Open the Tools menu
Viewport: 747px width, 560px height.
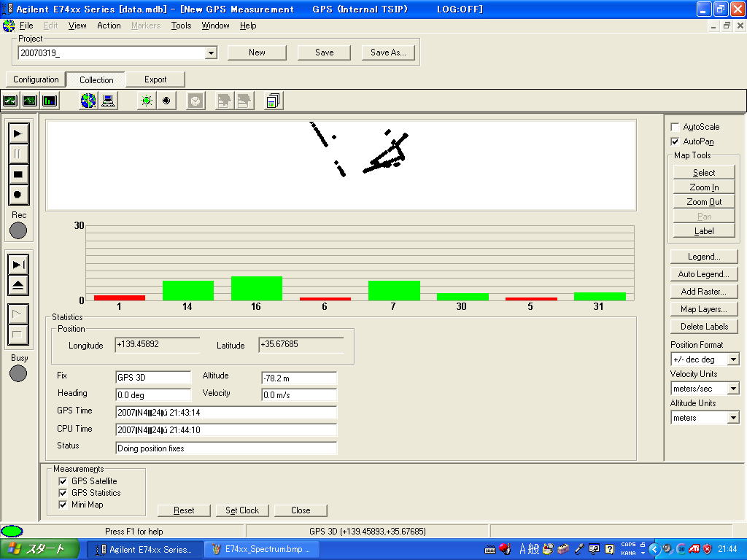[x=181, y=26]
